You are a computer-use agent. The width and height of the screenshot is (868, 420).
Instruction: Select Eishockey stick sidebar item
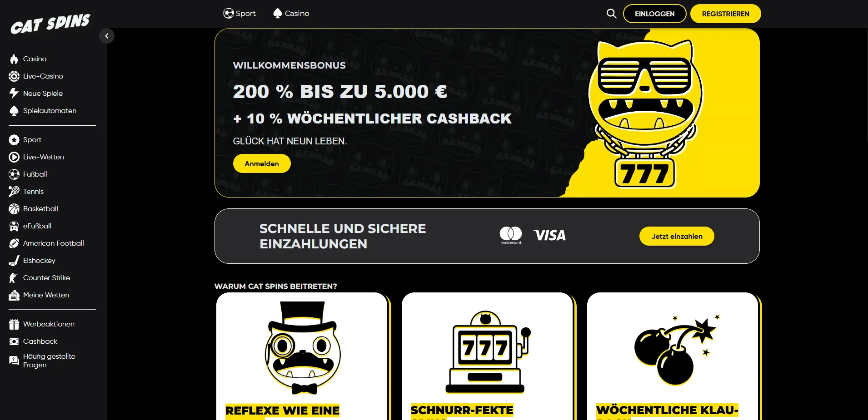[x=32, y=261]
